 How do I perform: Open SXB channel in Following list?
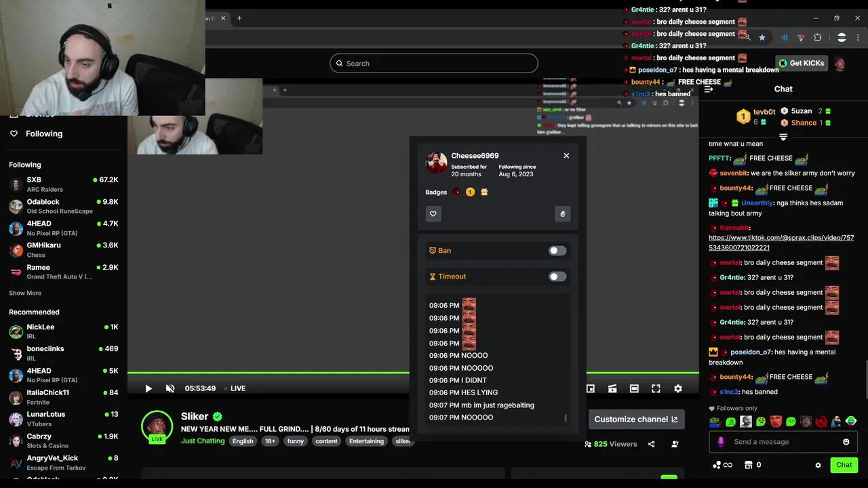tap(64, 184)
